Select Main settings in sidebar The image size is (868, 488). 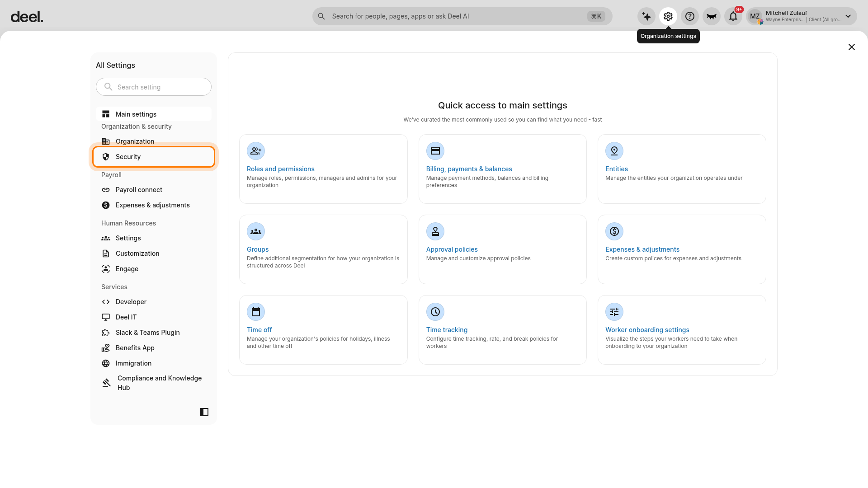(154, 114)
